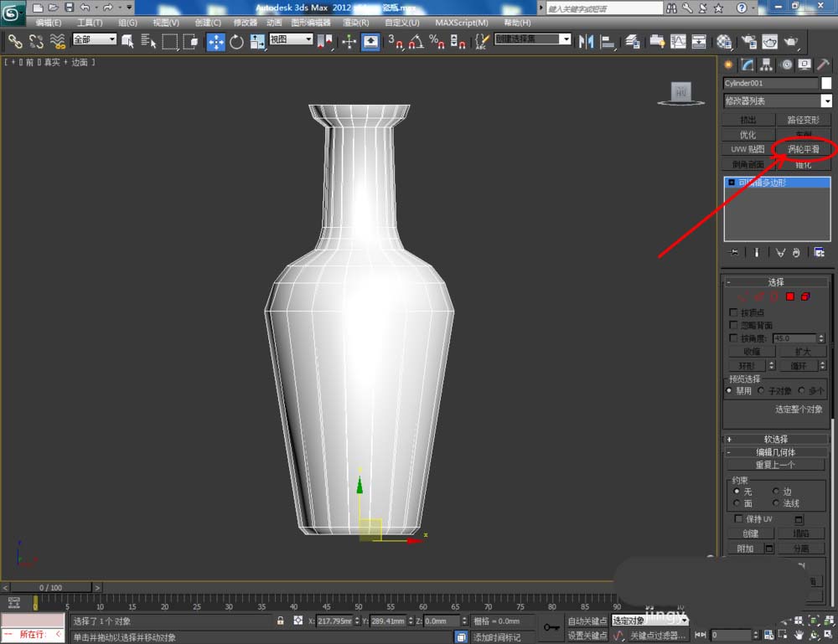This screenshot has height=644, width=838.
Task: Select the 多个 preview selection radio
Action: 801,391
